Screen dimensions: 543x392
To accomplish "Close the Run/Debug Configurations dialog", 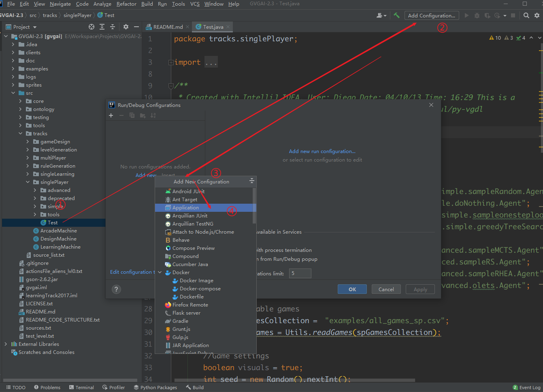I will pyautogui.click(x=431, y=105).
